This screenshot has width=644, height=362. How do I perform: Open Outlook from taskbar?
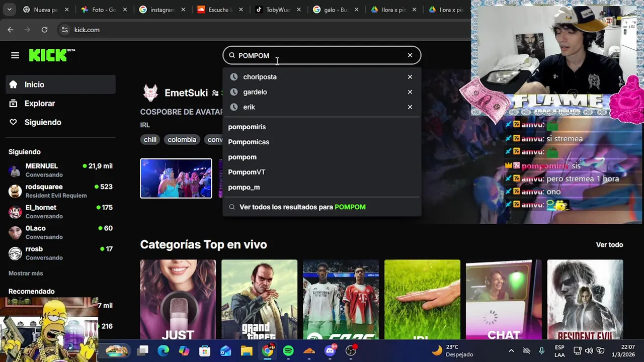coord(225,350)
